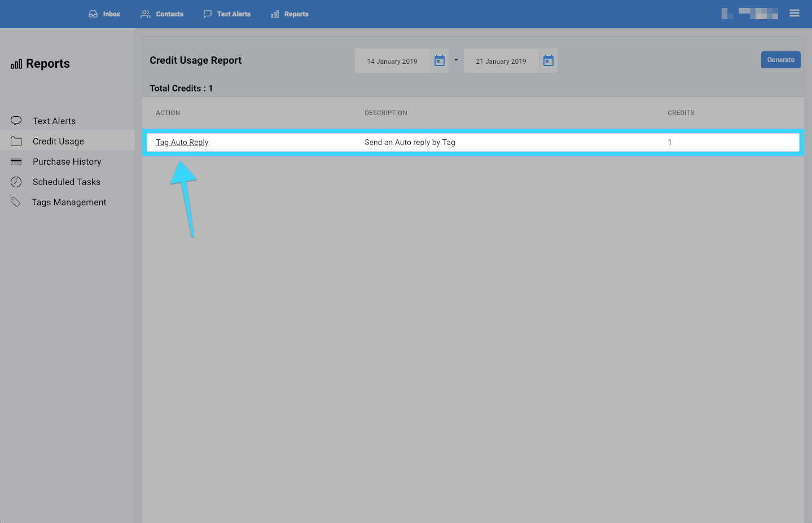Click the DESCRIPTION column header
The image size is (812, 523).
(x=386, y=113)
